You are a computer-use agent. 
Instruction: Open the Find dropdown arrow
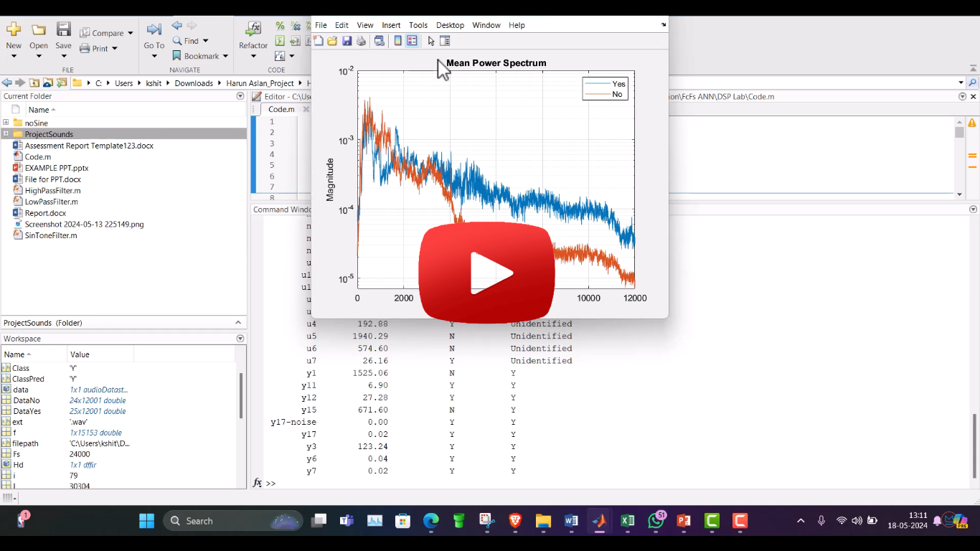[205, 41]
